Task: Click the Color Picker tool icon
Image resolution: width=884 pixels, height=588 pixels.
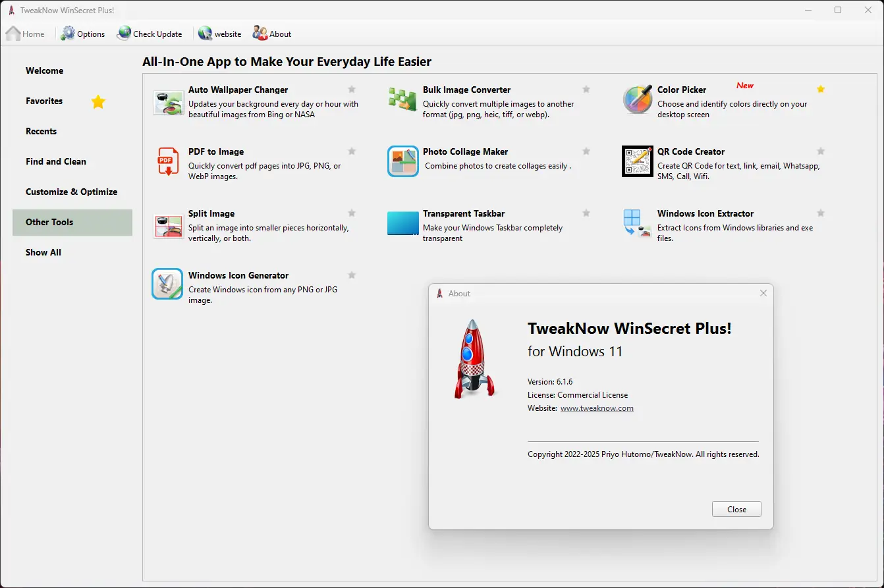Action: coord(638,100)
